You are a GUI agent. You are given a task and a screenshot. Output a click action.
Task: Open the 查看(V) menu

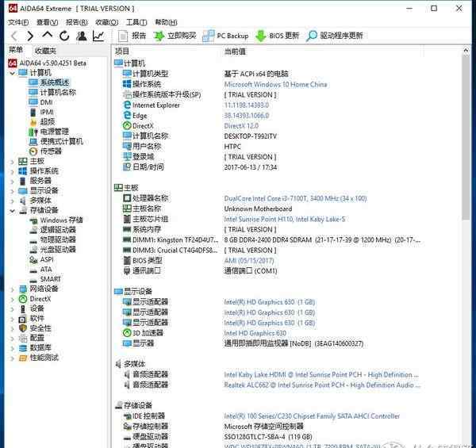point(47,22)
